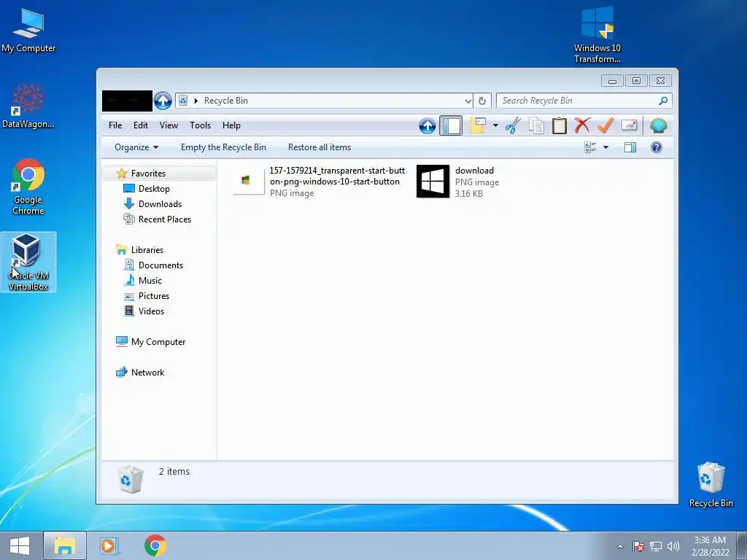Viewport: 747px width, 560px height.
Task: Click the Windows 10 Transform desktop icon
Action: click(x=597, y=35)
